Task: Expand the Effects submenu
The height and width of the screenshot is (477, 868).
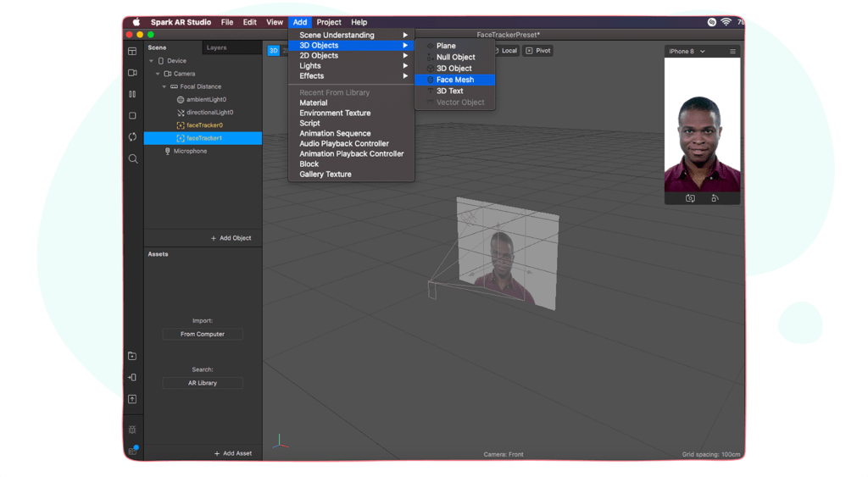Action: tap(352, 75)
